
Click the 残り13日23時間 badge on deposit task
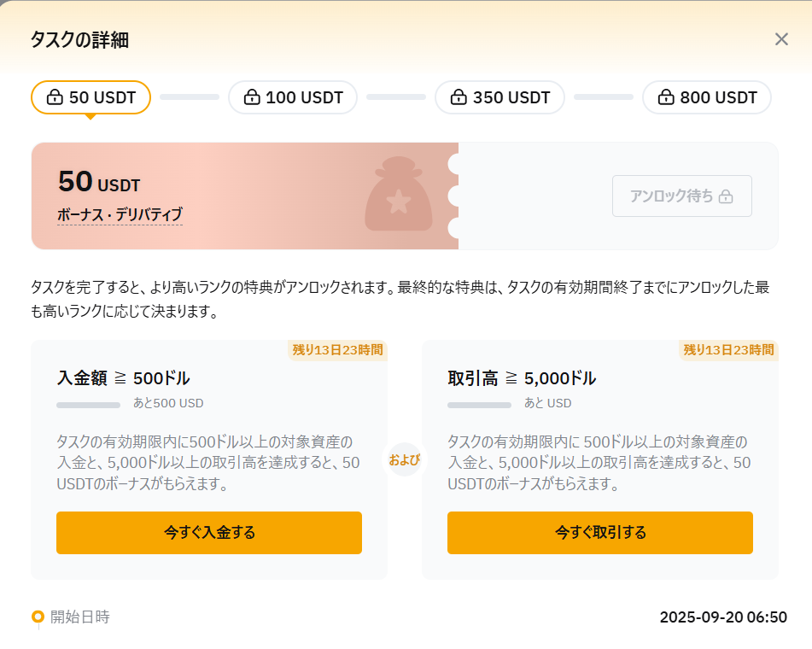338,350
